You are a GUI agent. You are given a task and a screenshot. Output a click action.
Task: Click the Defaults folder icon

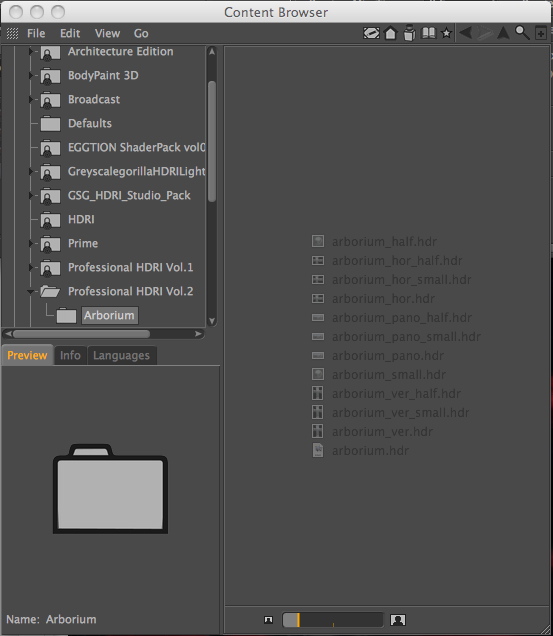pos(50,123)
